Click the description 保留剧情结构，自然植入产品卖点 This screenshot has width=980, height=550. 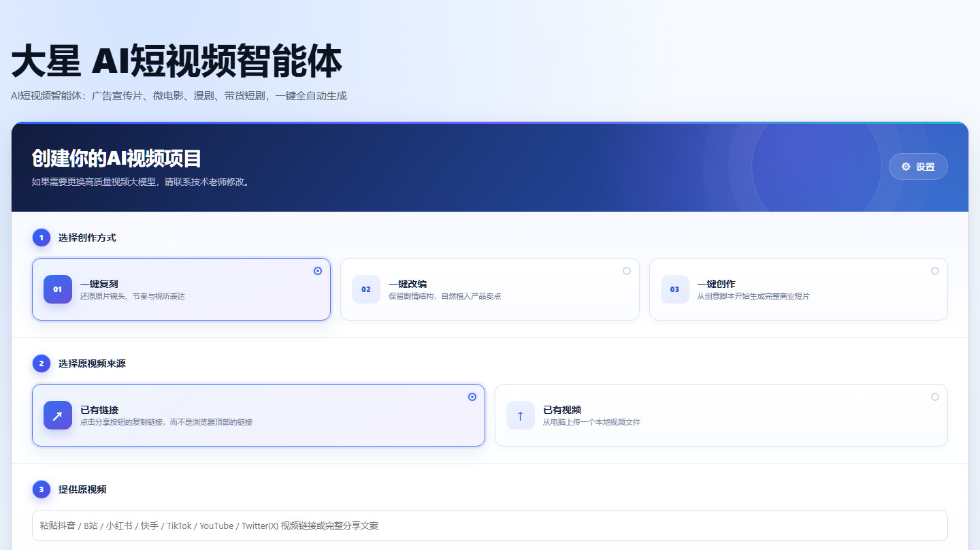[x=445, y=296]
